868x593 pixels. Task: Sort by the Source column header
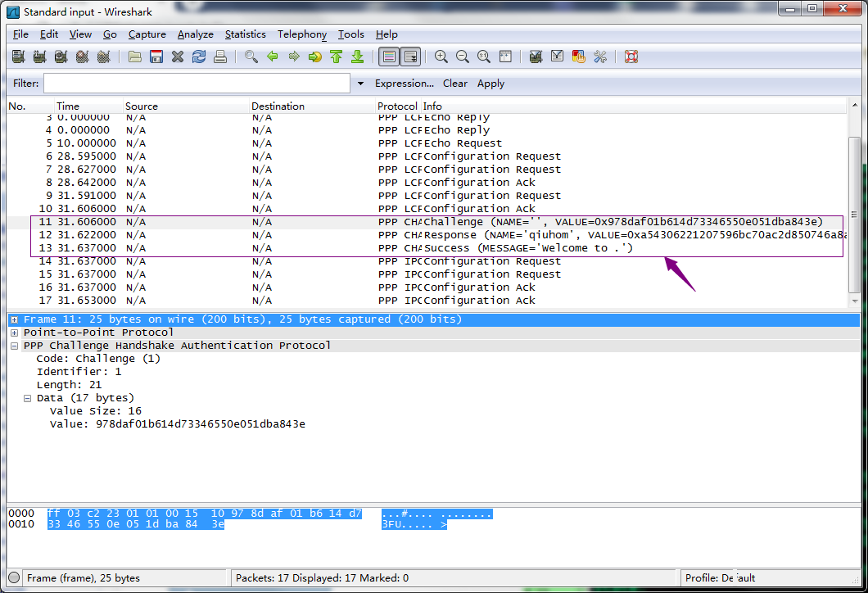[186, 106]
